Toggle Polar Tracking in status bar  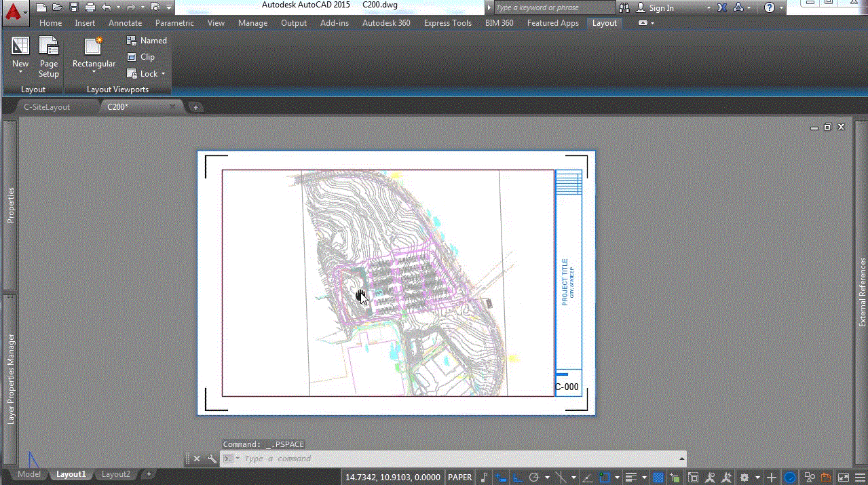click(533, 478)
